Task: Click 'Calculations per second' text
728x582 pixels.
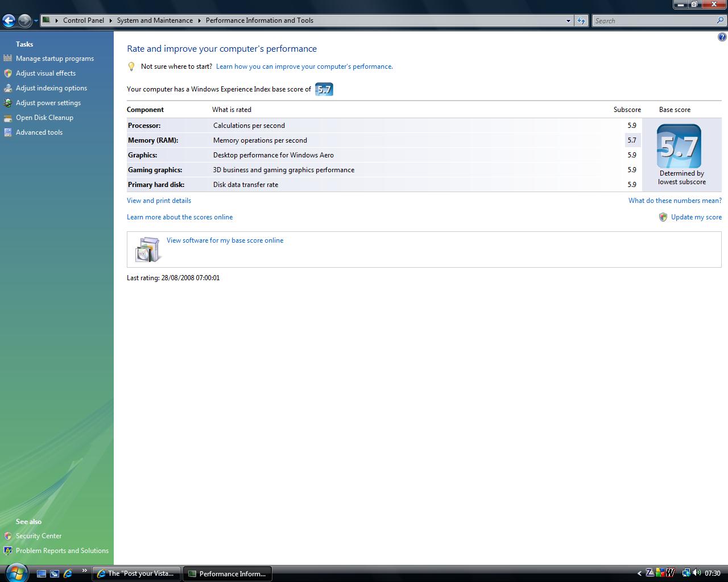Action: tap(249, 126)
